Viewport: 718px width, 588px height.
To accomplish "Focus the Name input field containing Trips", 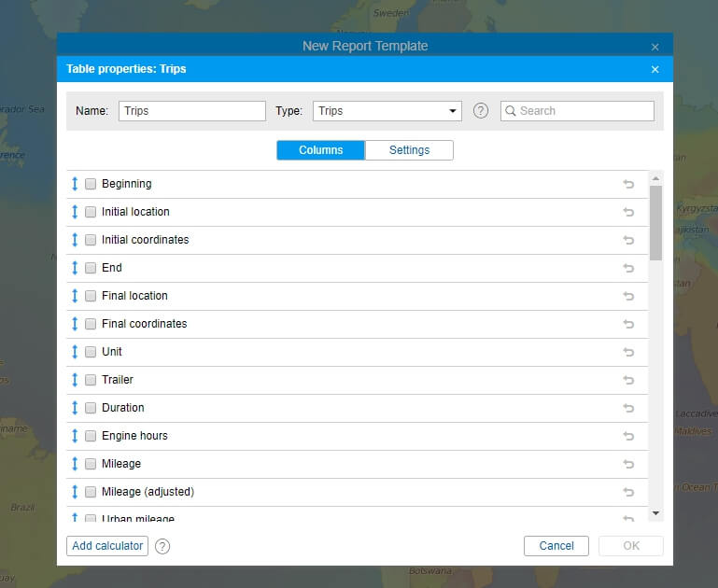I will coord(191,111).
